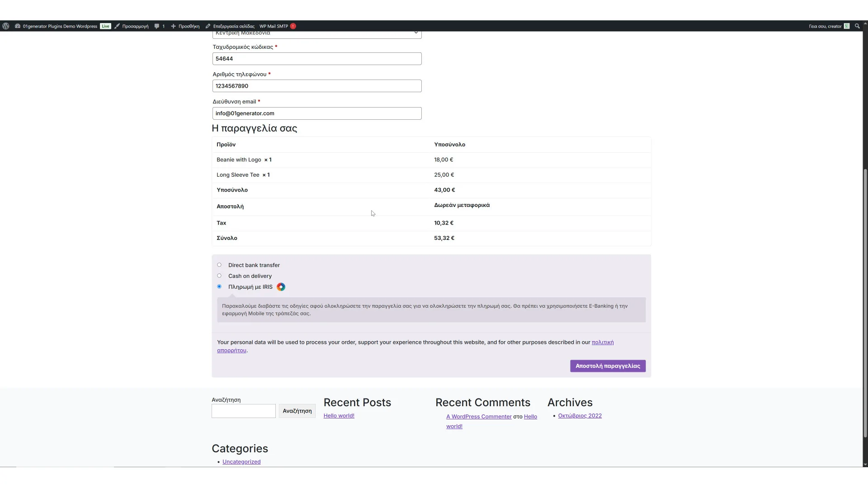Click the WP Mail SMTP red alert badge
Screen dimensions: 868x488
click(x=293, y=26)
